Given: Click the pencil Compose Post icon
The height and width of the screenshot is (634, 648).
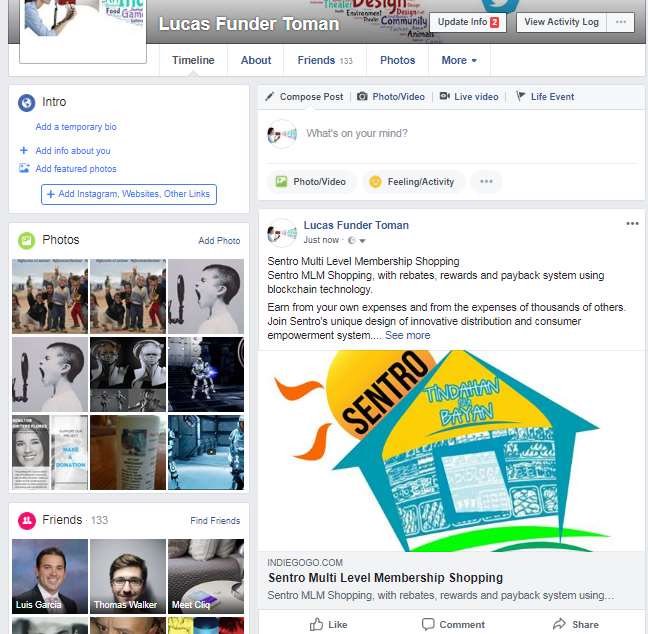Looking at the screenshot, I should pyautogui.click(x=269, y=97).
